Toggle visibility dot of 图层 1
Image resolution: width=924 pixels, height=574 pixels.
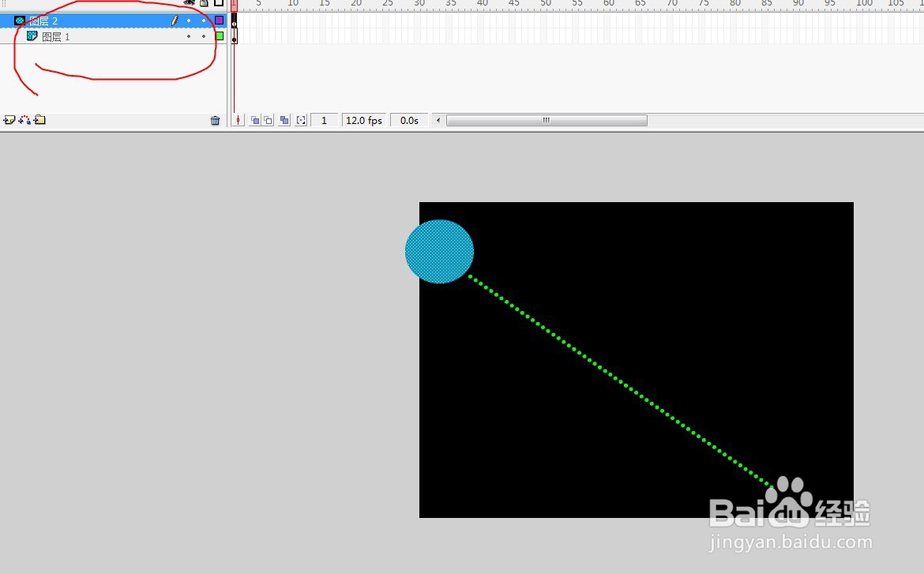click(x=189, y=36)
